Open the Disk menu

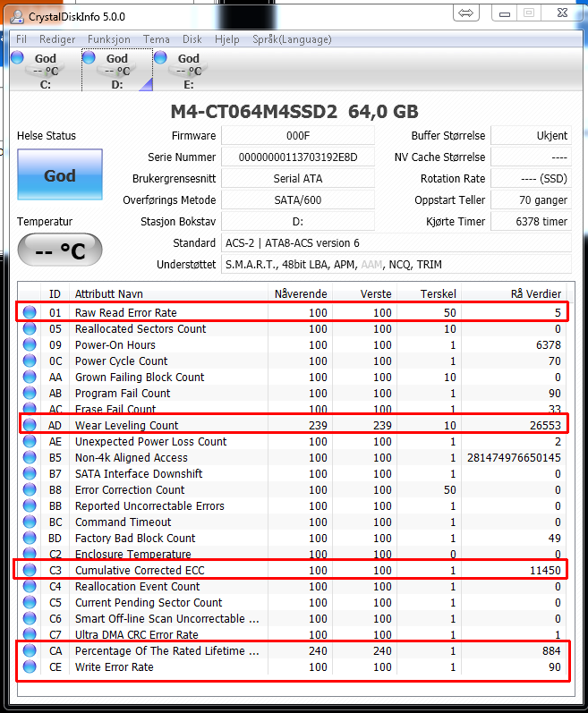click(x=192, y=39)
